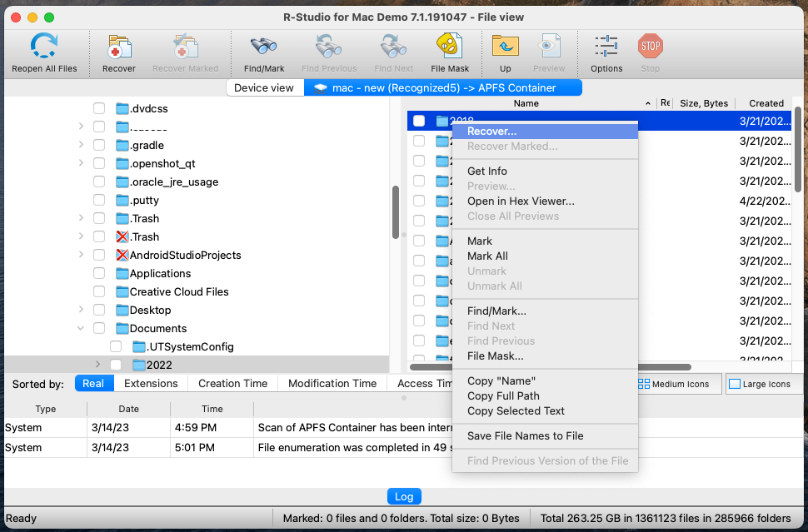Check the Applications folder checkbox

coord(99,273)
